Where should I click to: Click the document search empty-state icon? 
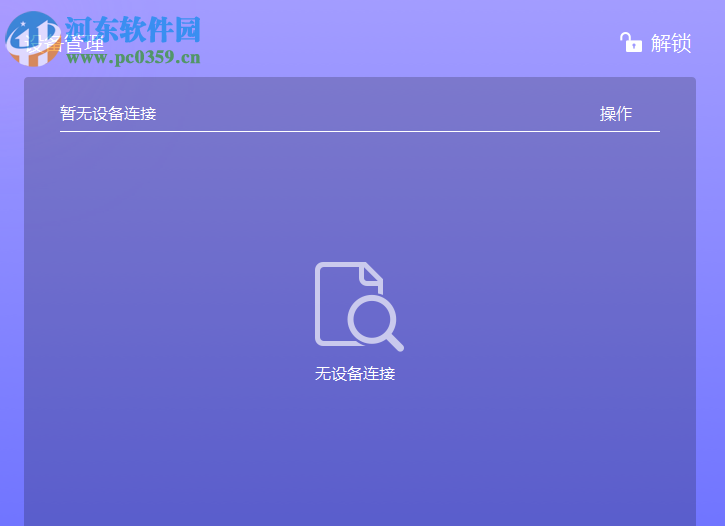pyautogui.click(x=359, y=306)
